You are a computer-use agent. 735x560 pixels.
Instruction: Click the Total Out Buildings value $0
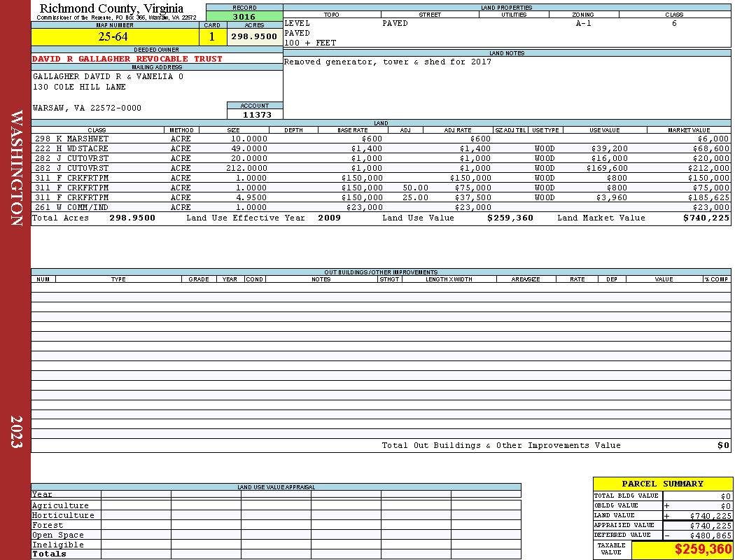723,446
